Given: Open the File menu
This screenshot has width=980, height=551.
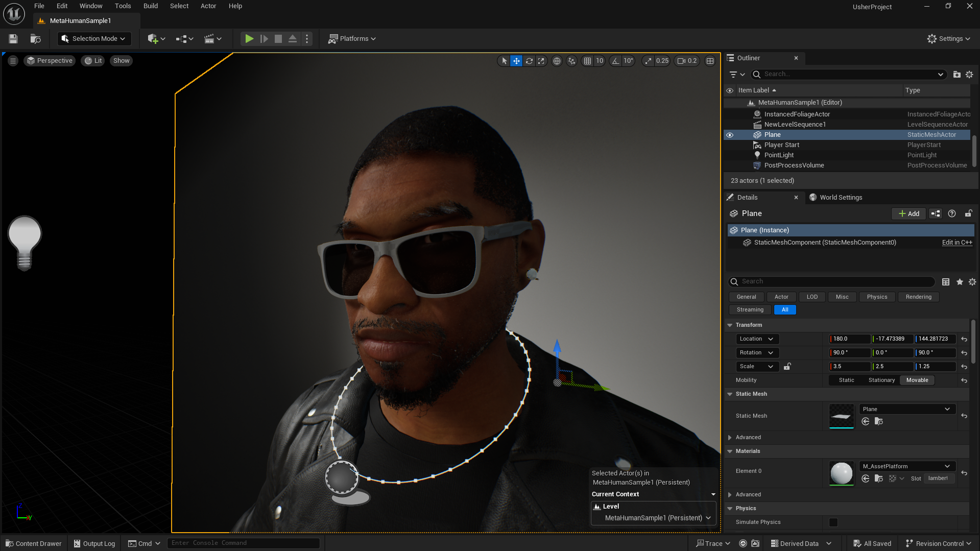Looking at the screenshot, I should (x=39, y=6).
